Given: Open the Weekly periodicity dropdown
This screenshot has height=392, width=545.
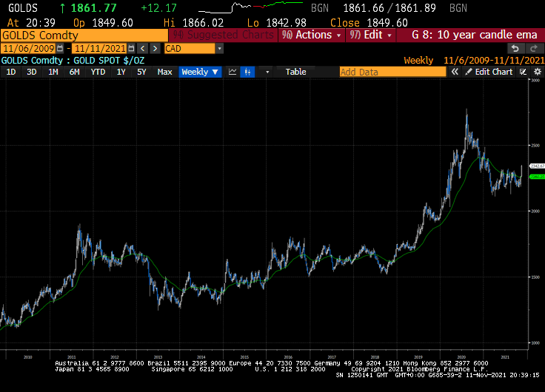Looking at the screenshot, I should coord(200,72).
